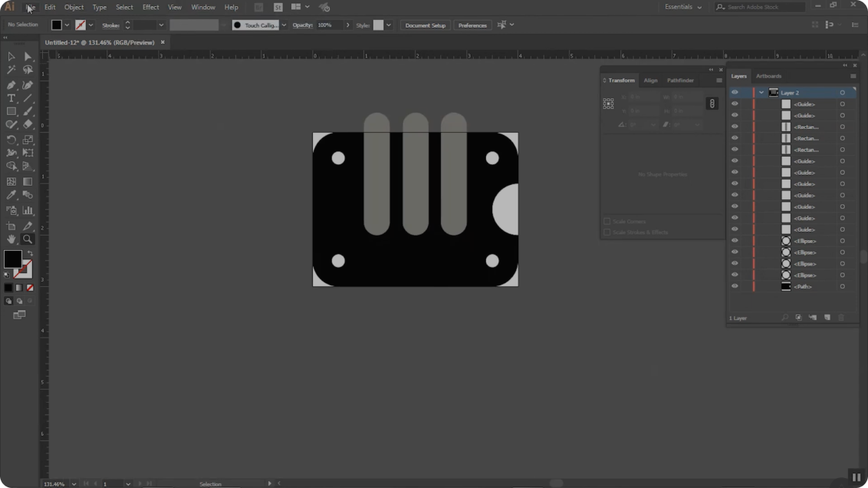Collapse Layer 2 in the Layers panel
Image resolution: width=868 pixels, height=488 pixels.
[761, 92]
